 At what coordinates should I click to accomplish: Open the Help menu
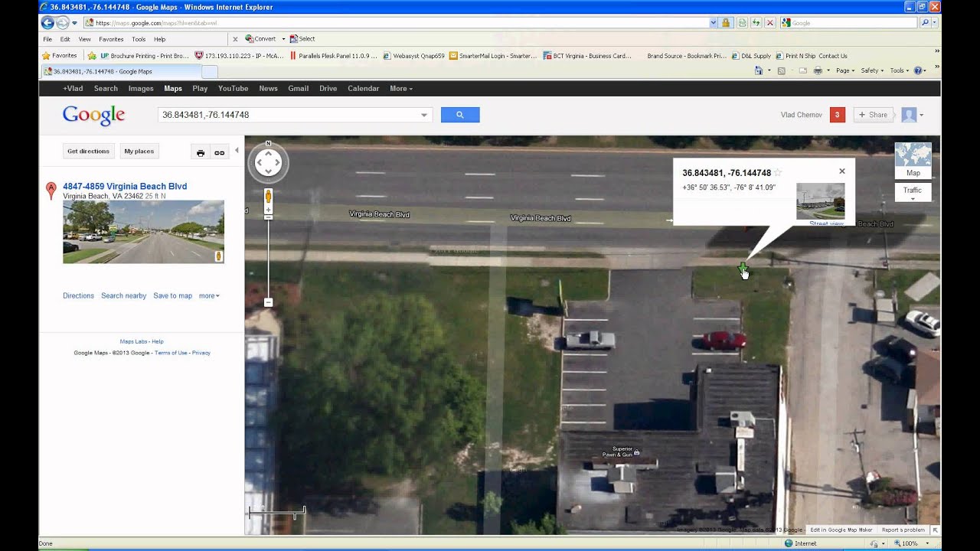click(x=159, y=39)
